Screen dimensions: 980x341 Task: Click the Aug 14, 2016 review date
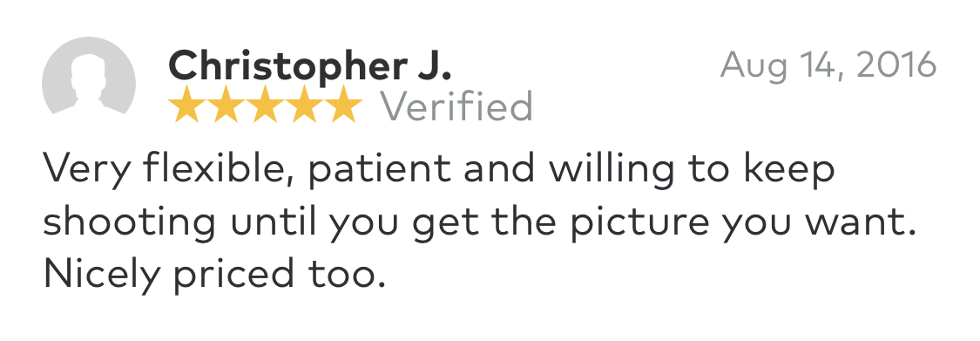[828, 65]
